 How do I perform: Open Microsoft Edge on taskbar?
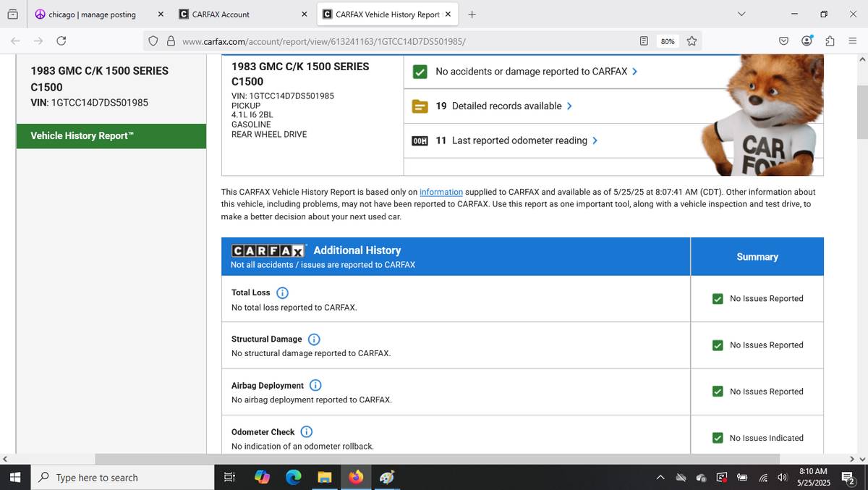click(293, 478)
